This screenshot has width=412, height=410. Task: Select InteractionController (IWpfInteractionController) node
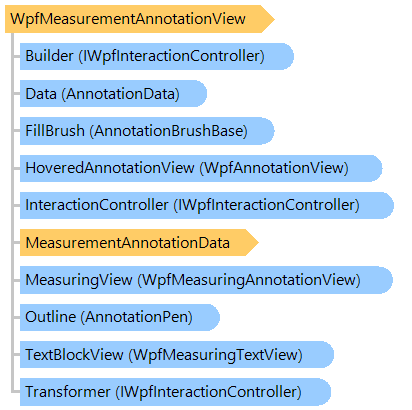[207, 205]
